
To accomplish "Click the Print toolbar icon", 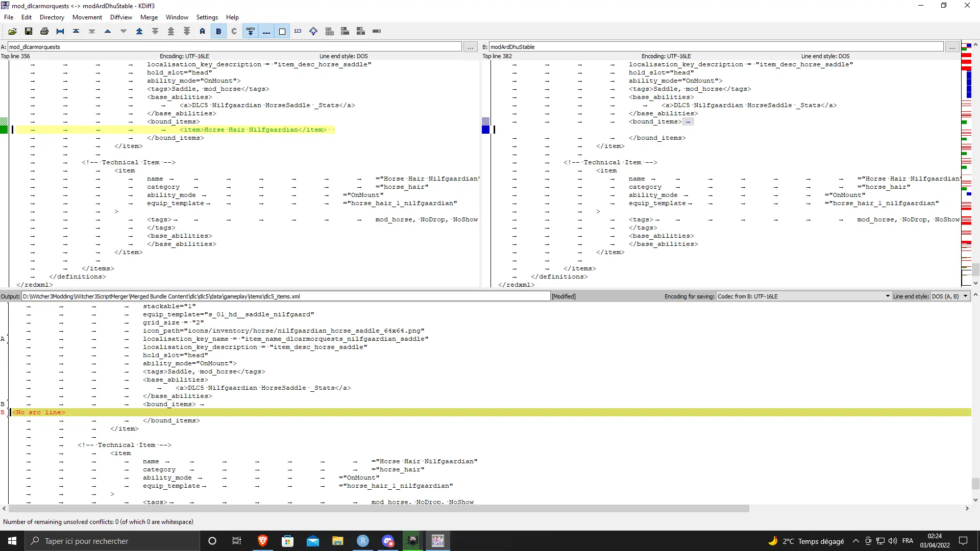I will pyautogui.click(x=44, y=31).
